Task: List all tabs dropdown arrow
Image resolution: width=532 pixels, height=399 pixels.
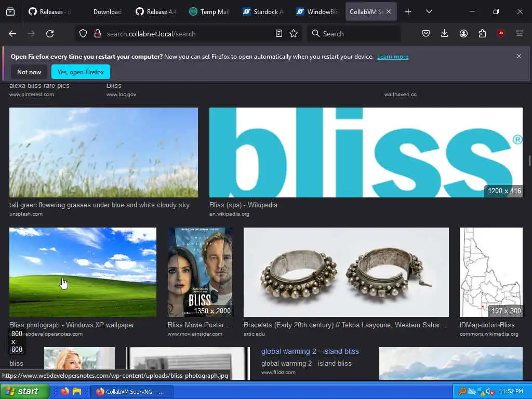Action: coord(429,12)
